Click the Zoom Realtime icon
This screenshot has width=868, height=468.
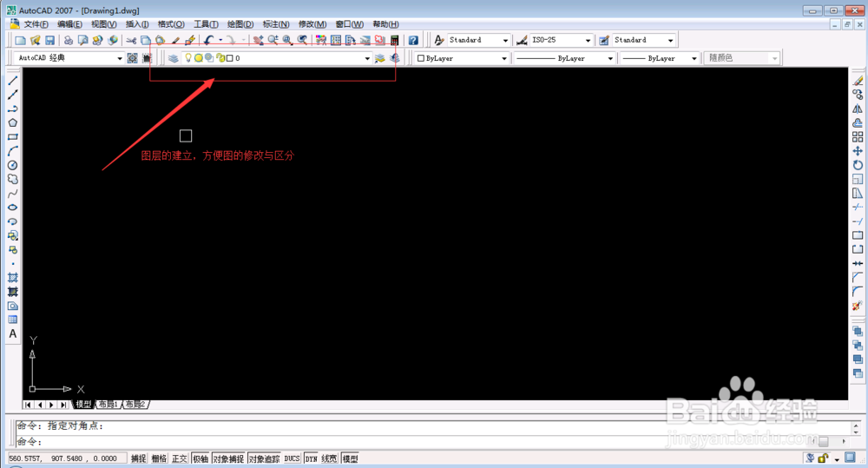click(x=273, y=40)
